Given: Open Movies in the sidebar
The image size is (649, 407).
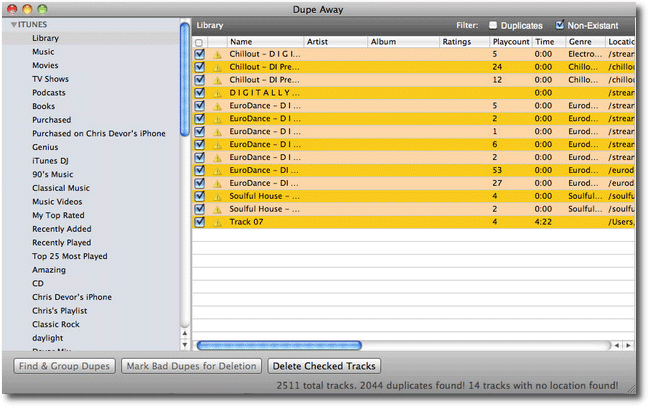Looking at the screenshot, I should tap(45, 65).
